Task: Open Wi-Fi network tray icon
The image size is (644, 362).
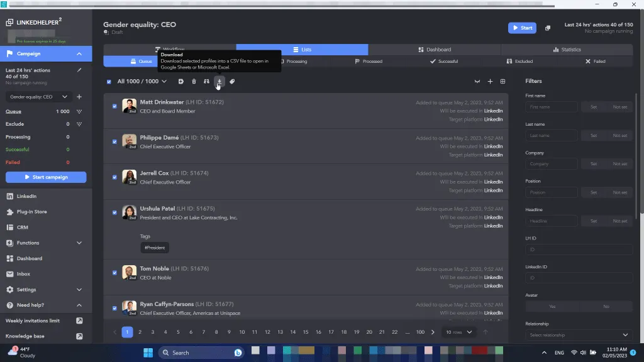Action: pyautogui.click(x=574, y=353)
